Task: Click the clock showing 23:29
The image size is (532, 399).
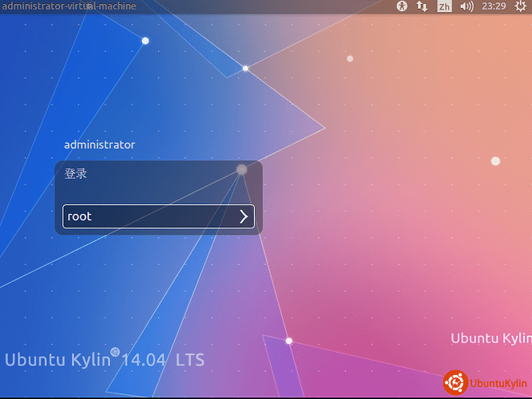Action: (x=494, y=6)
